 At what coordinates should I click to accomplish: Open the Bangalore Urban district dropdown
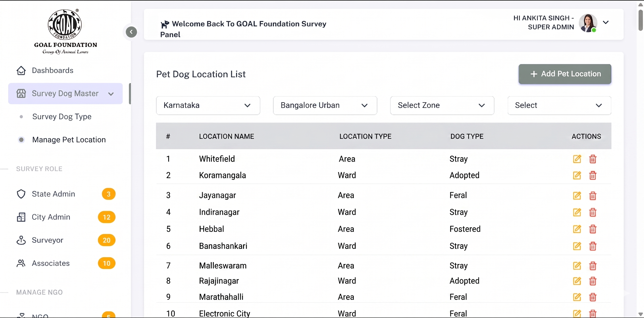(325, 105)
